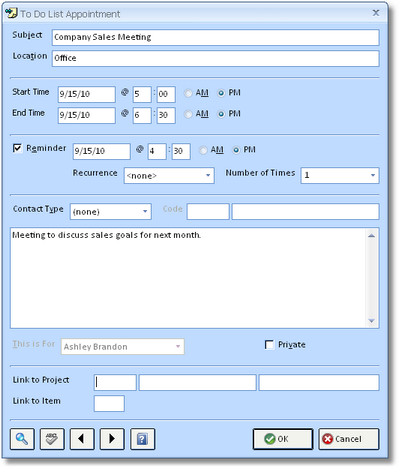This screenshot has height=469, width=399.
Task: Select PM for Reminder time
Action: 236,150
